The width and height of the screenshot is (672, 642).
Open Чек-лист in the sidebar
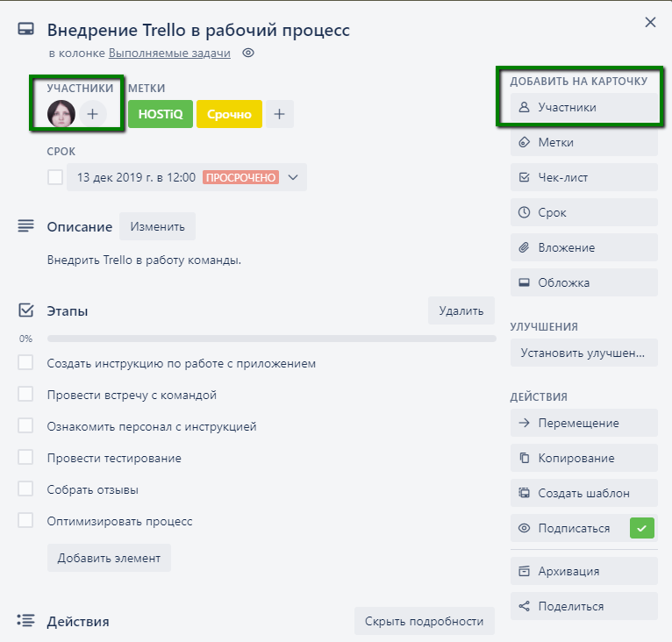point(583,177)
